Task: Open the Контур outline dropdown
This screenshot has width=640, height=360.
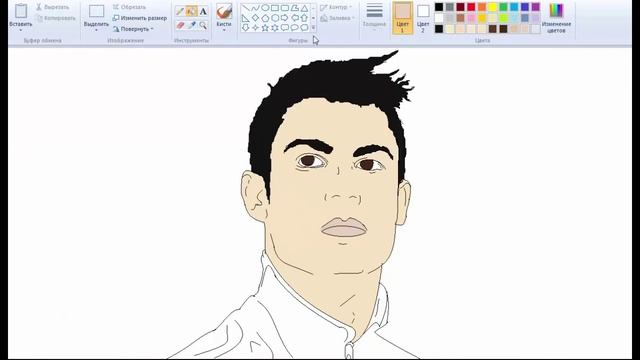Action: pos(337,7)
